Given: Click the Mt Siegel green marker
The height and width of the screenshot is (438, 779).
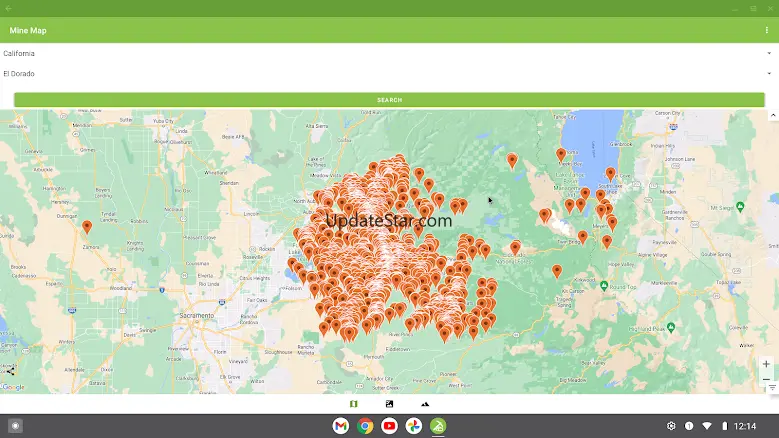Looking at the screenshot, I should (740, 207).
